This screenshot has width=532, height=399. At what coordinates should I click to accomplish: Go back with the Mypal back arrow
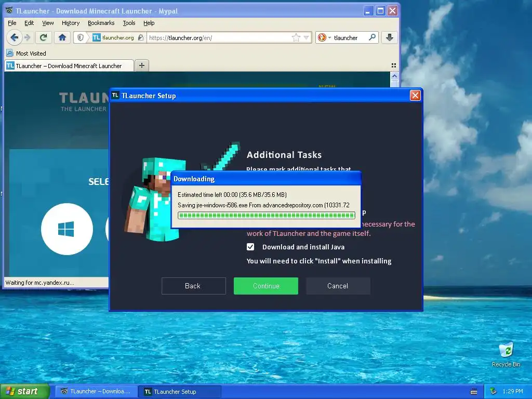pyautogui.click(x=14, y=37)
